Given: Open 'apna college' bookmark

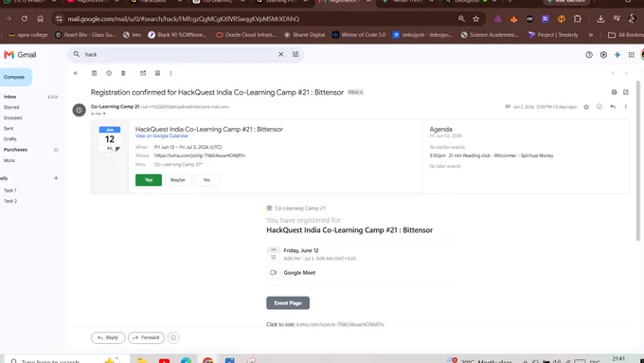Looking at the screenshot, I should [x=27, y=35].
